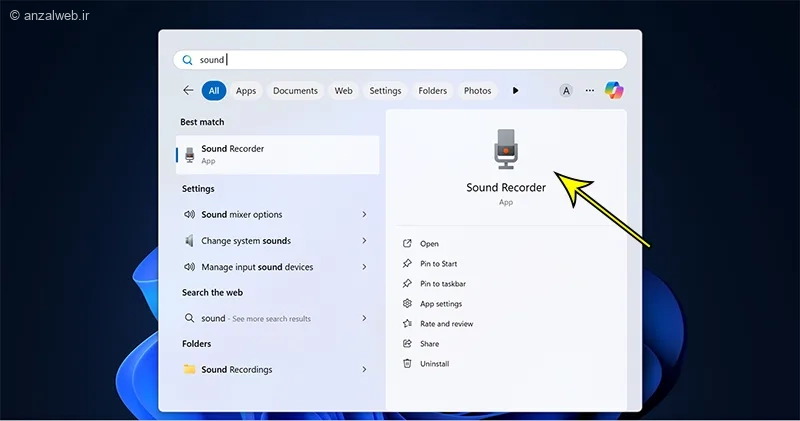Screen dimensions: 800x421
Task: Choose Open in the app actions list
Action: click(x=429, y=244)
